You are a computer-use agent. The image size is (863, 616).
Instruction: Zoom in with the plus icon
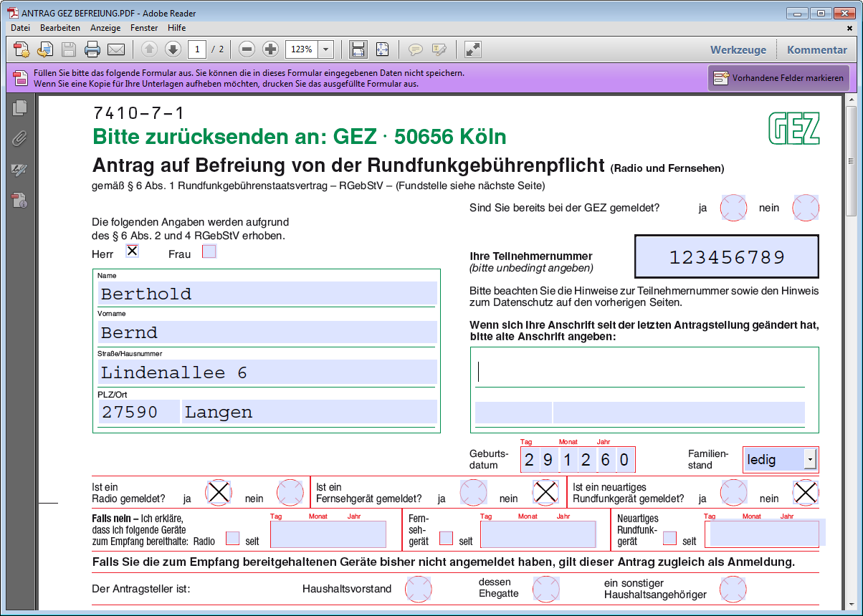(270, 49)
